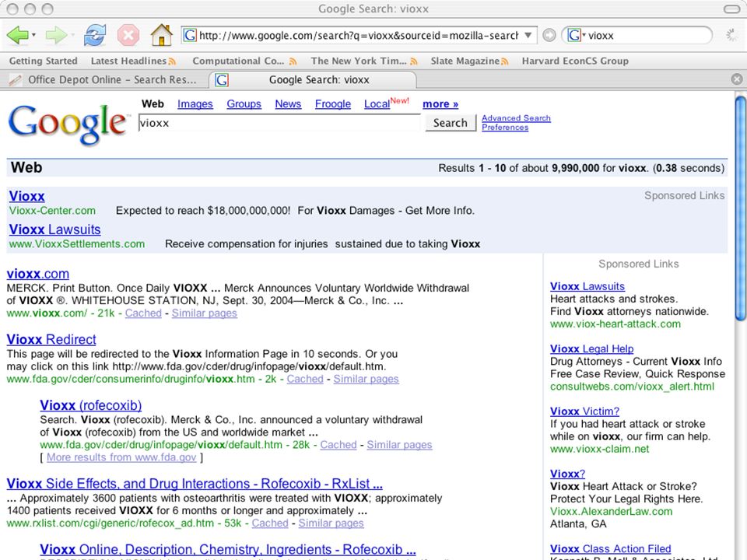Open Vioxx Side Effects RxList result
This screenshot has height=560, width=747.
195,484
